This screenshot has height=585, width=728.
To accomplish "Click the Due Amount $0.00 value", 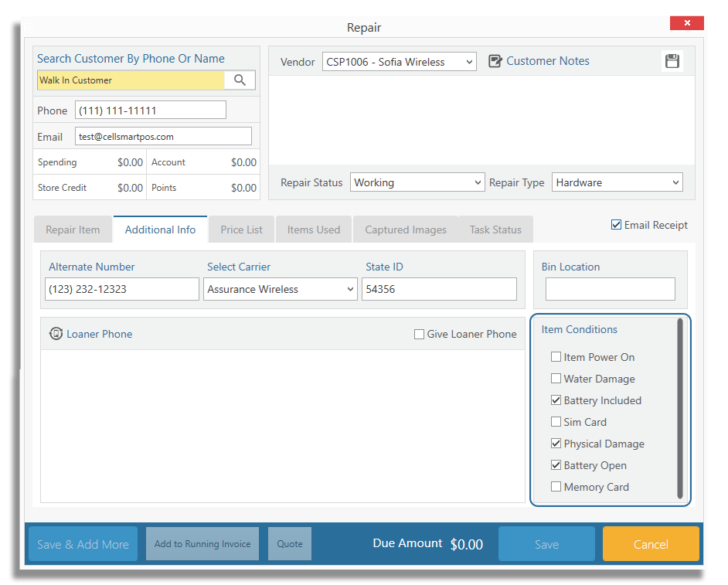I will pos(467,544).
